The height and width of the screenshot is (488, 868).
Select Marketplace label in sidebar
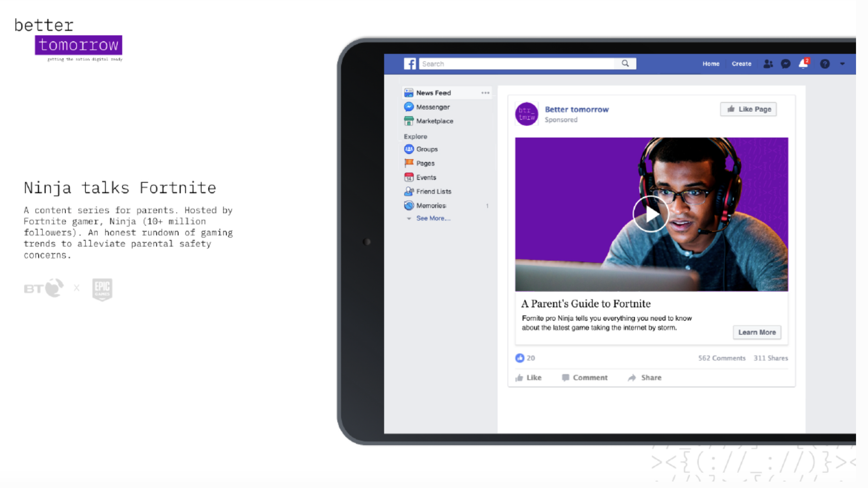tap(435, 121)
